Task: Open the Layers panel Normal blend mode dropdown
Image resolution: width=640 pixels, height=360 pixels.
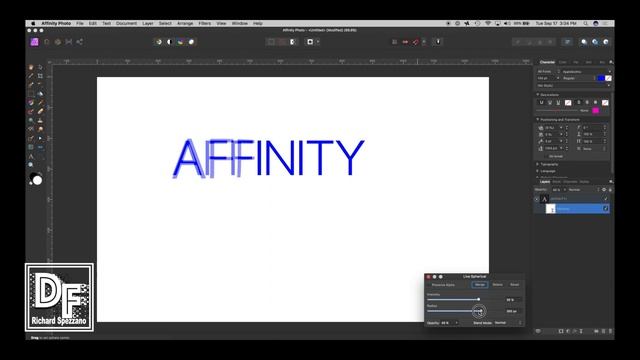Action: tap(584, 190)
